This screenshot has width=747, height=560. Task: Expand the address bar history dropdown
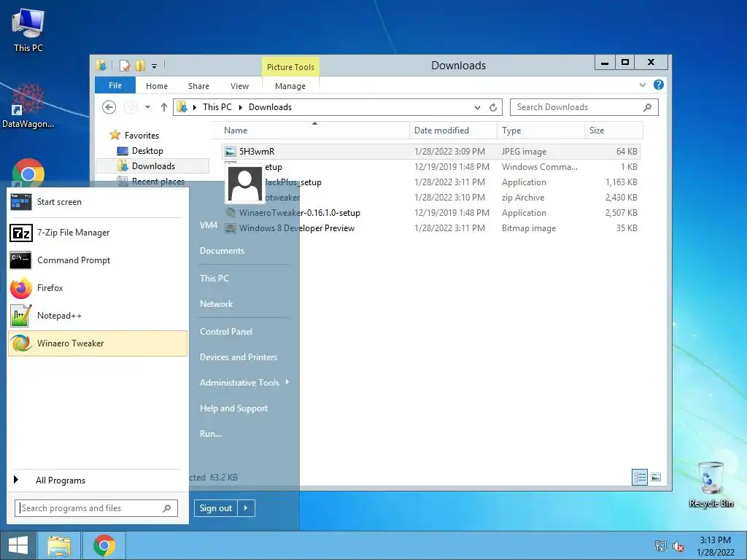[x=477, y=108]
